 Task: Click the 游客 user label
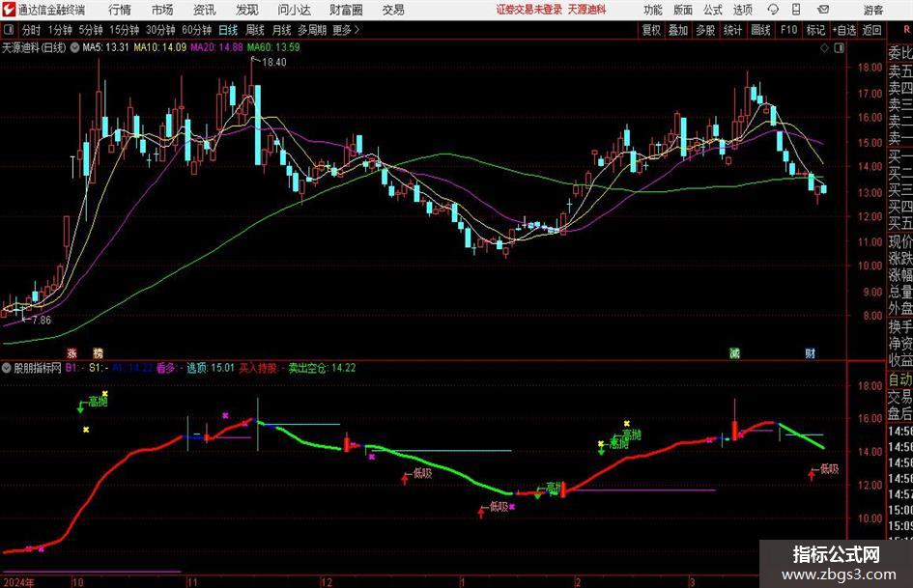(x=873, y=10)
